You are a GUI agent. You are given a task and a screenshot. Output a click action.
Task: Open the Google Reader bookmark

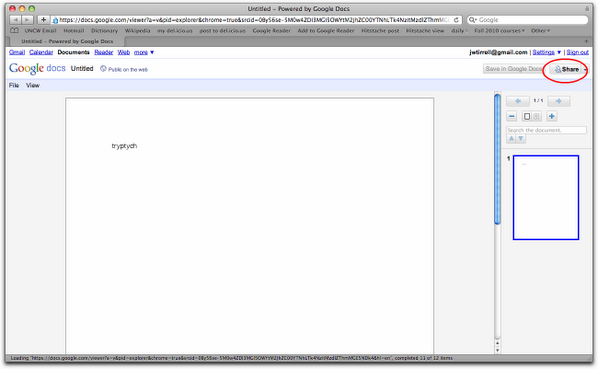272,30
